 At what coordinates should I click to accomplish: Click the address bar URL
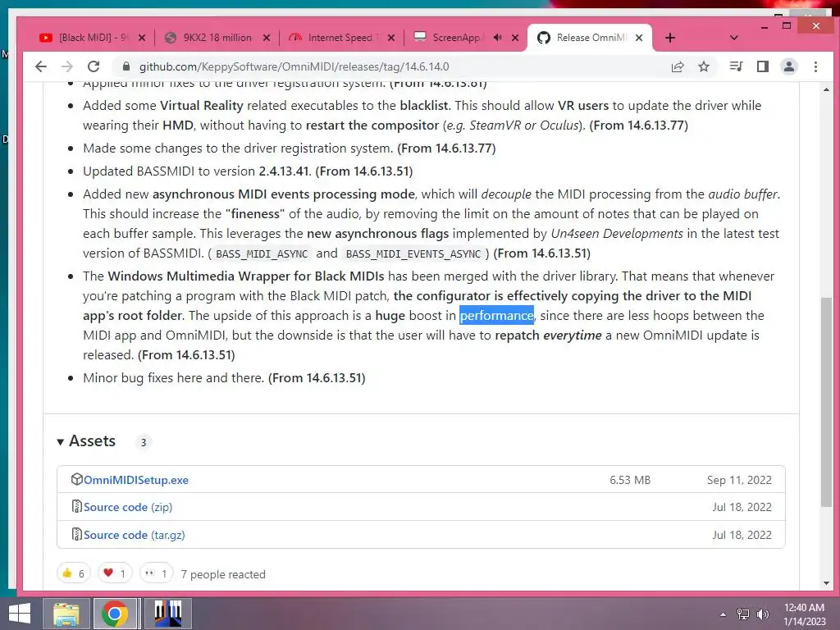coord(294,66)
